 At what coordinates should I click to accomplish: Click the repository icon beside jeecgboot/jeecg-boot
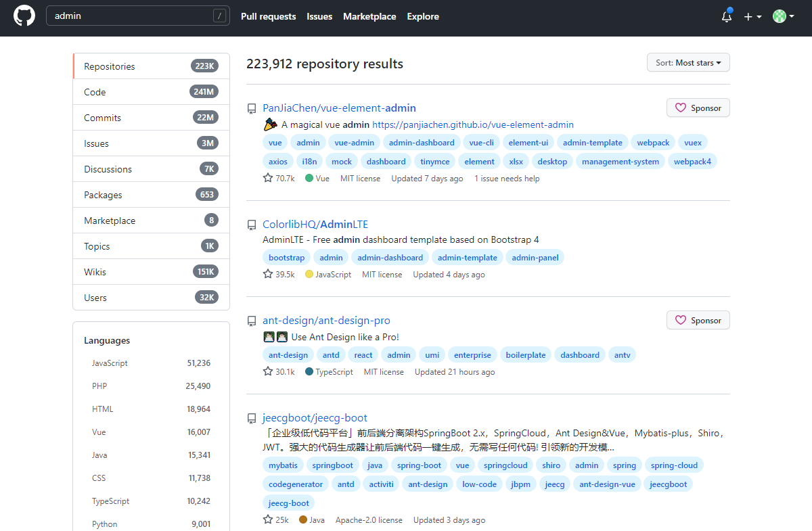252,418
